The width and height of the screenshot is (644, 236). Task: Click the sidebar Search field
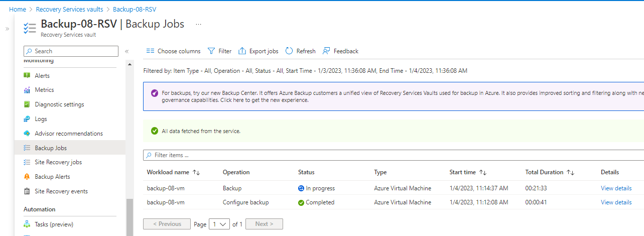click(71, 51)
